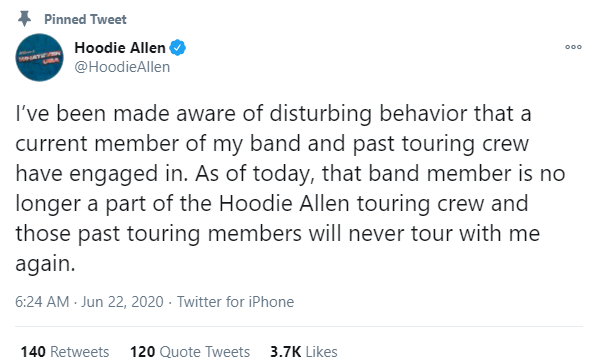Click the Pinned Tweet label

[85, 19]
